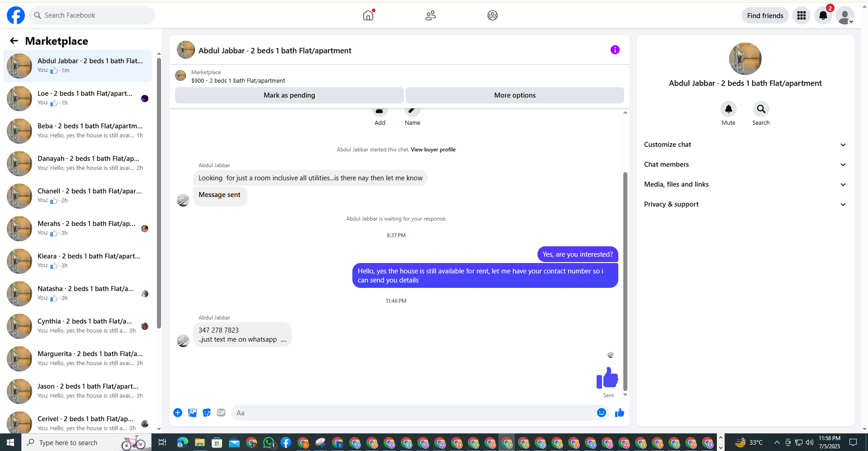Open more actions plus icon
The image size is (868, 451).
(x=178, y=413)
